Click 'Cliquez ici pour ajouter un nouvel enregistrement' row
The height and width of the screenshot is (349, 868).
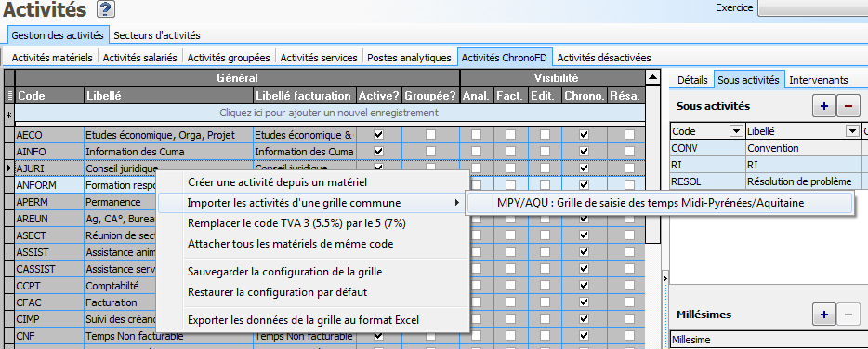click(x=330, y=113)
